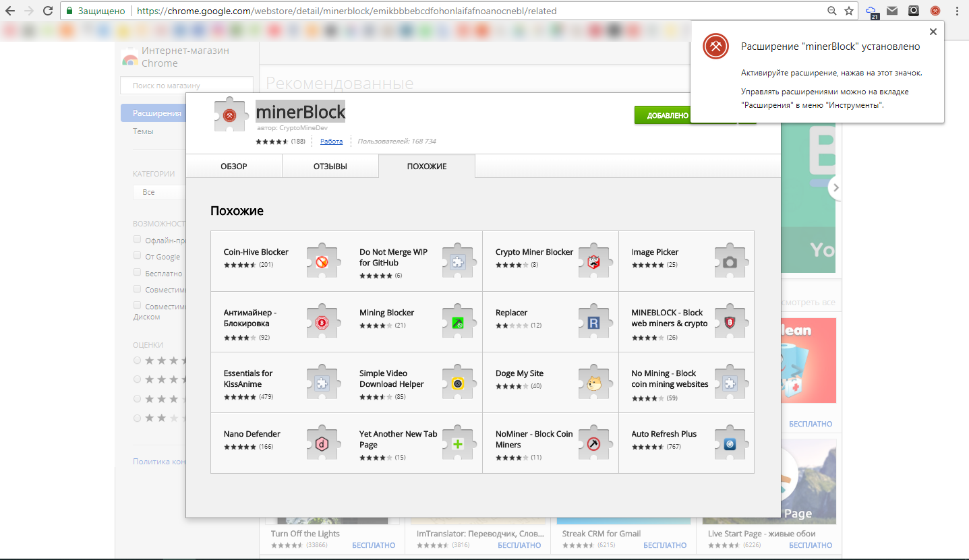The height and width of the screenshot is (560, 969).
Task: Click the Пользователей: 168 734 text
Action: (397, 142)
